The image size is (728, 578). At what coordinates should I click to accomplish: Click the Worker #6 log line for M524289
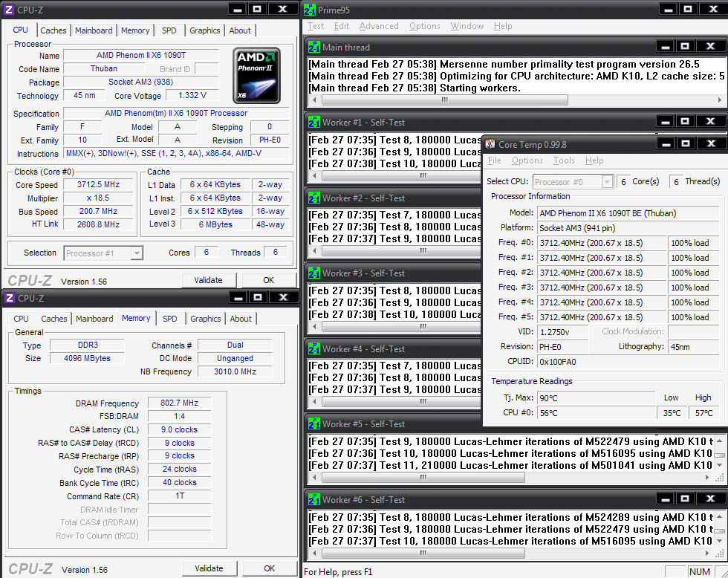pos(511,517)
